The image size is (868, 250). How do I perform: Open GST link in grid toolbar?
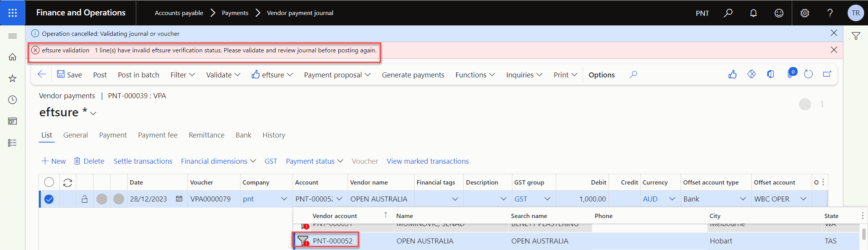tap(271, 161)
